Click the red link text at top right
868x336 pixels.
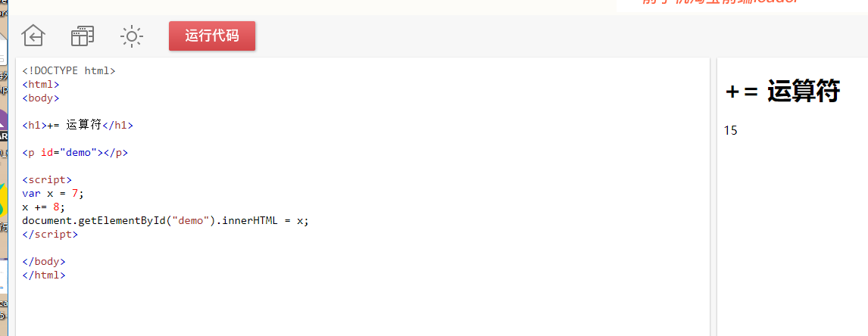tap(720, 2)
